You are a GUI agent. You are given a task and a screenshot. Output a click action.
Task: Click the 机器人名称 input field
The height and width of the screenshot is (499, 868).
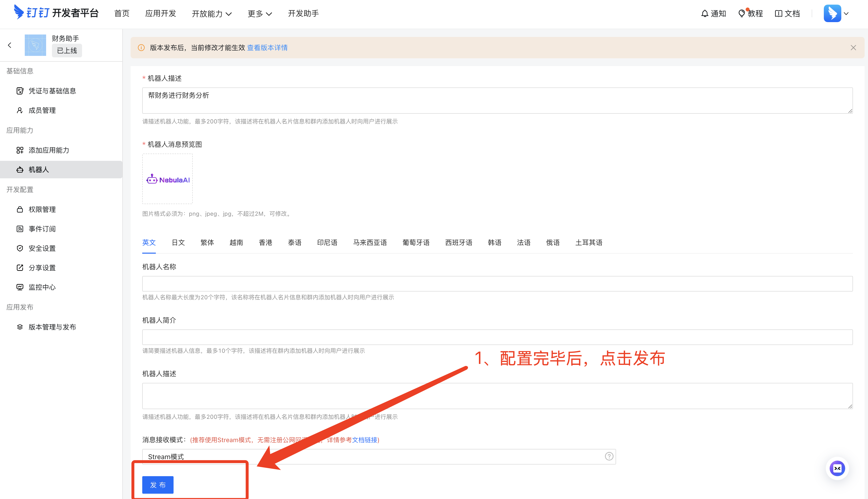(497, 284)
